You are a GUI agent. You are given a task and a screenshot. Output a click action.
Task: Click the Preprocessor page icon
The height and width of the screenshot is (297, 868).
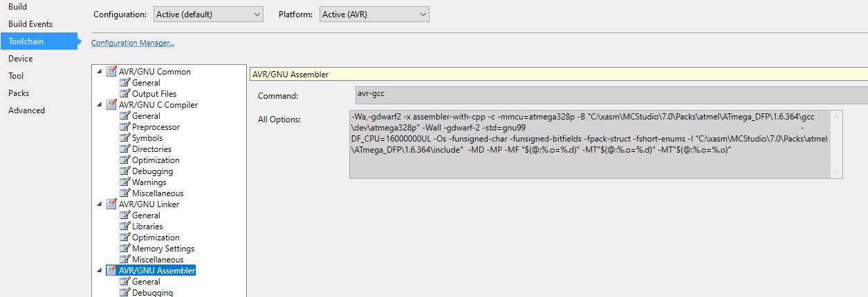[x=125, y=127]
